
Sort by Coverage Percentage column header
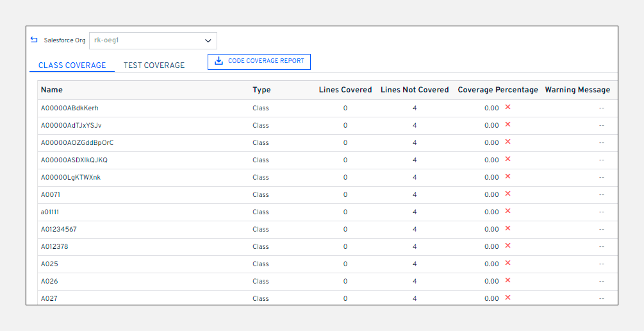pyautogui.click(x=497, y=90)
